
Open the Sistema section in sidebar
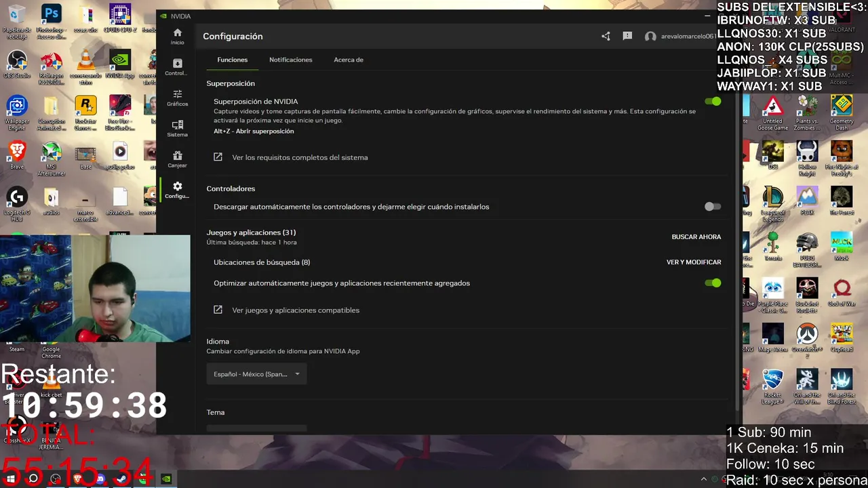[177, 129]
